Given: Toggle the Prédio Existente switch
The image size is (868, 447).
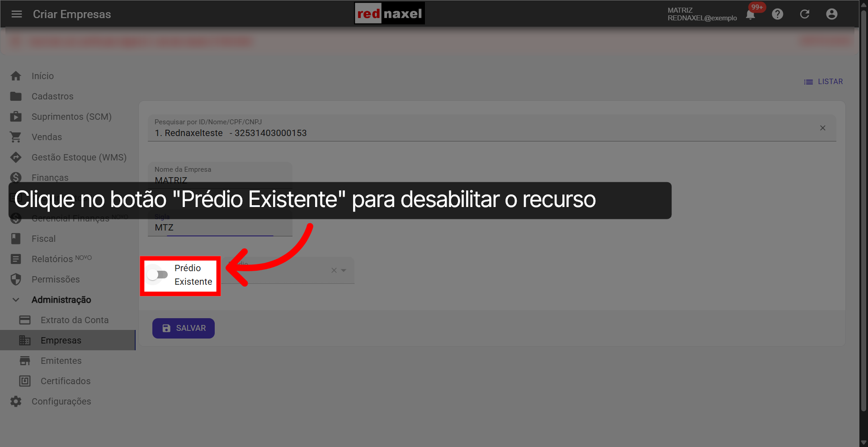Looking at the screenshot, I should pos(157,274).
